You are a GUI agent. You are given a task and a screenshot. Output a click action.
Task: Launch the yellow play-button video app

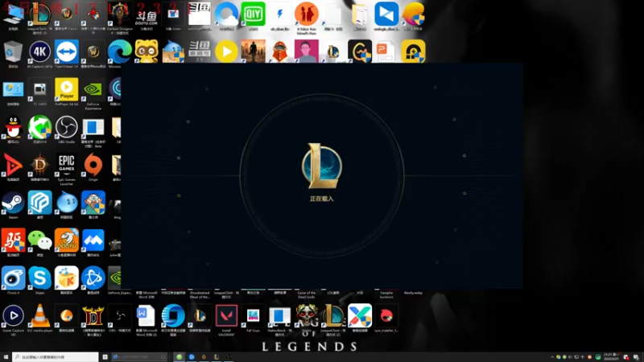click(226, 51)
